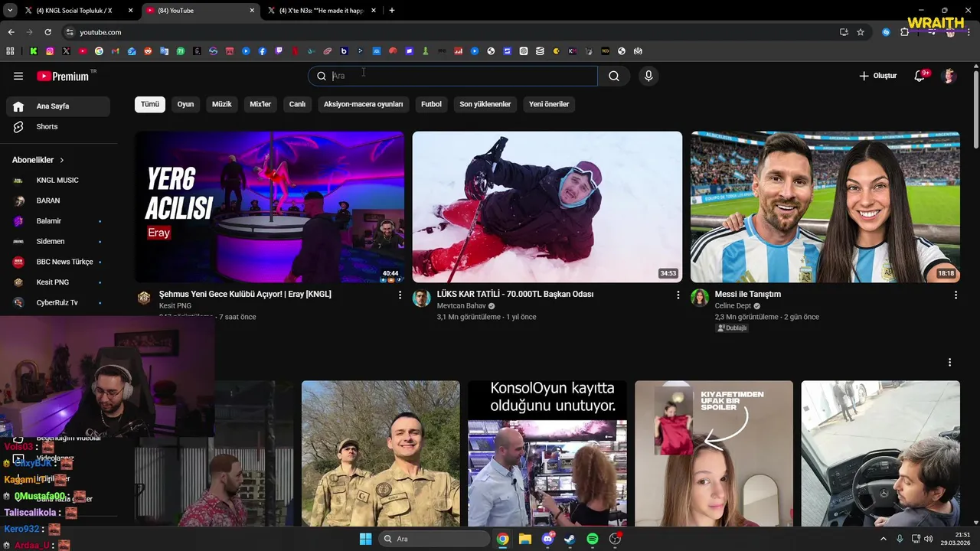Open the more options menu for the LÜKS KAR TATİLİ video

click(678, 295)
